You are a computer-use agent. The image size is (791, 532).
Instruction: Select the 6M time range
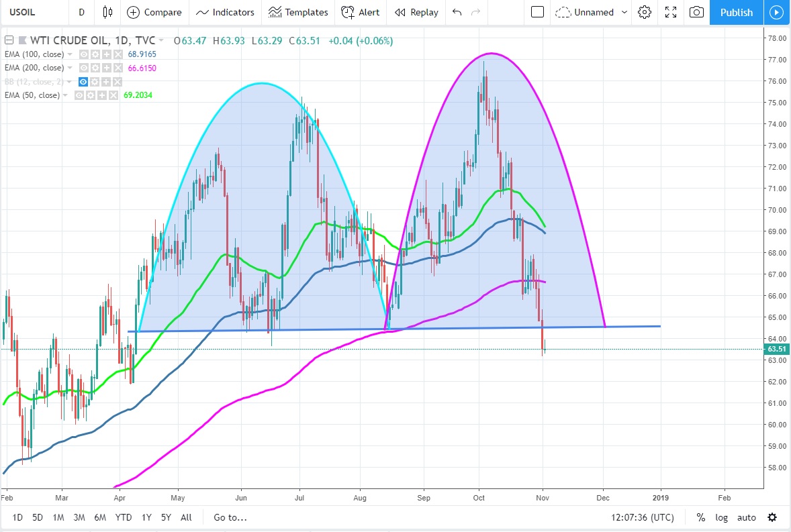(x=100, y=517)
